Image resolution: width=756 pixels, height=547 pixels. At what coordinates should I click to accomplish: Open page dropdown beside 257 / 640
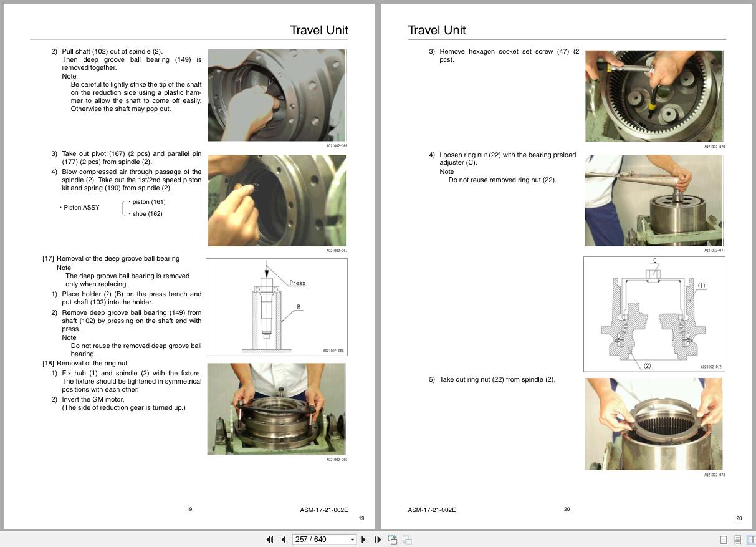coord(352,539)
